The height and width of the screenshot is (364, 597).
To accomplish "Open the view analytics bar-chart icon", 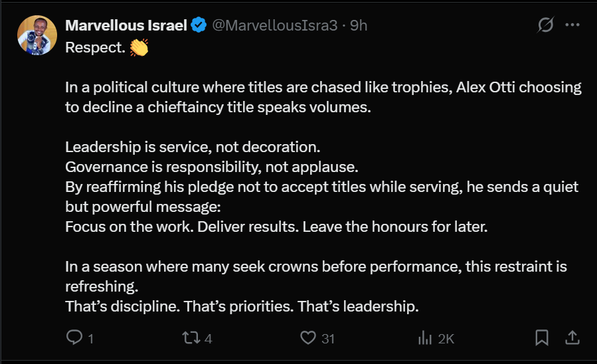I will tap(425, 338).
